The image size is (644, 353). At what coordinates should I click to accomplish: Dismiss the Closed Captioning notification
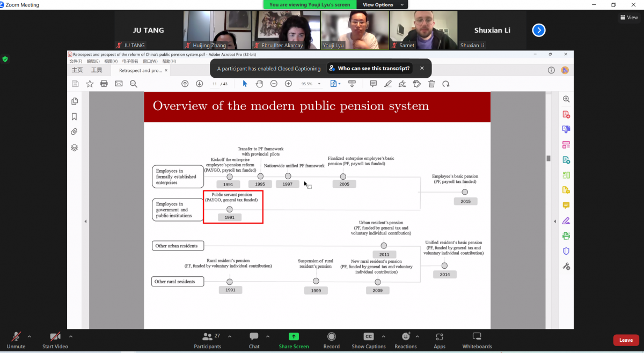[x=422, y=69]
